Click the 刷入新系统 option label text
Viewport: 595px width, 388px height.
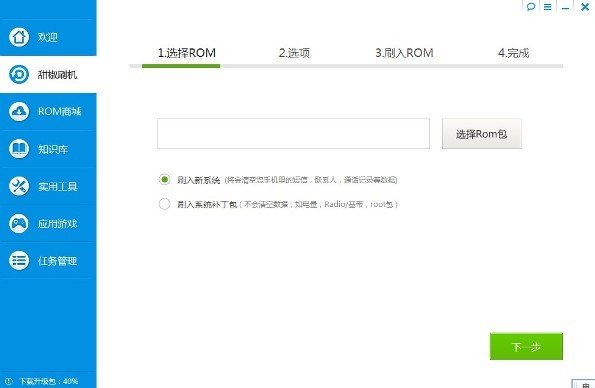[x=198, y=180]
